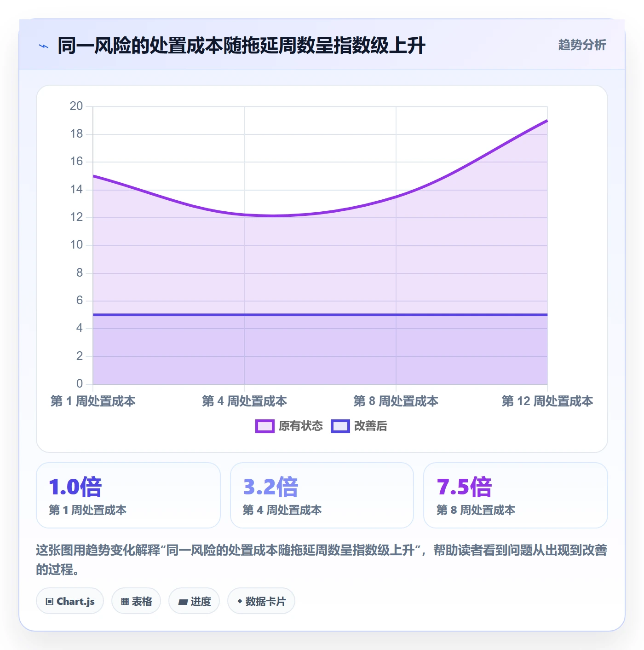Click the purple 原有状态 line's end point at week 12
The width and height of the screenshot is (644, 650).
coord(547,121)
